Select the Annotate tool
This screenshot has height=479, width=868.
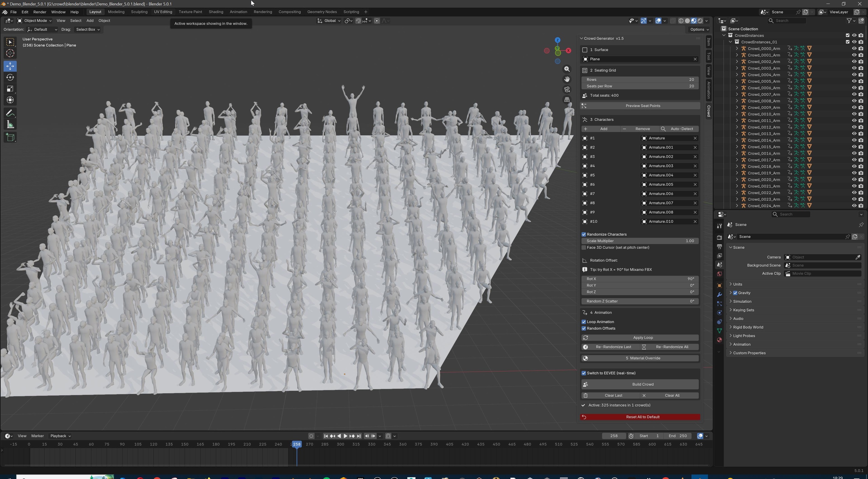coord(10,113)
